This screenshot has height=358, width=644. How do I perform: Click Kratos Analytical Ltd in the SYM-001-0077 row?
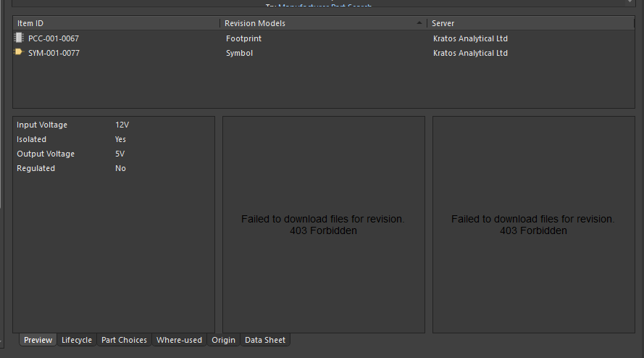click(470, 53)
